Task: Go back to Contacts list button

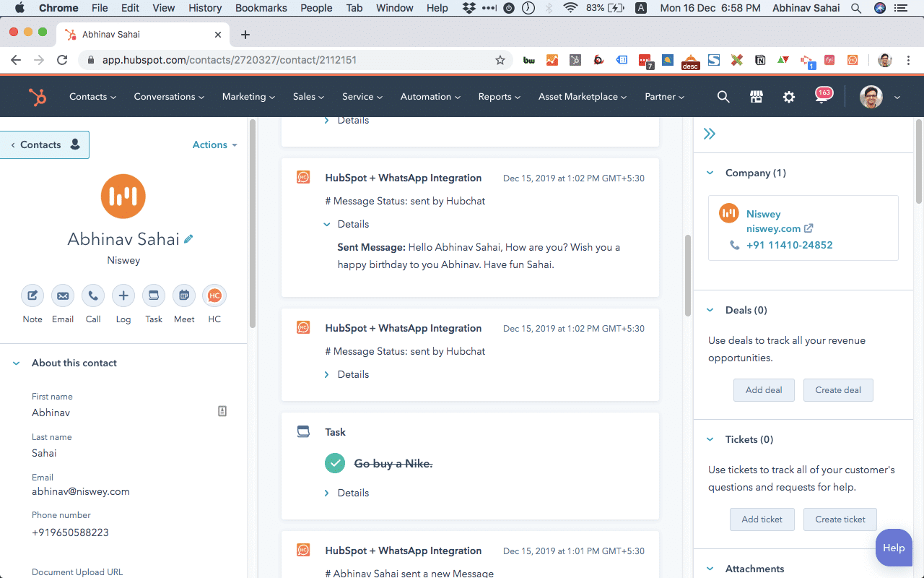Action: point(45,144)
